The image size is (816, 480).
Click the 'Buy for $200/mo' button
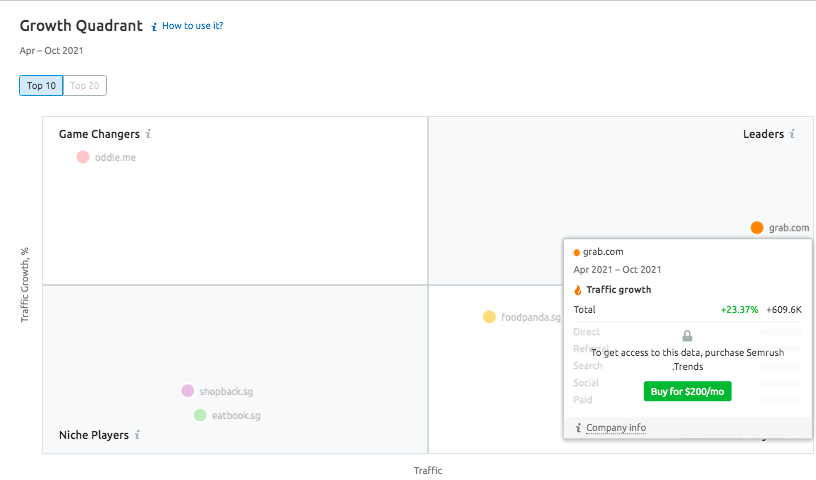point(687,391)
